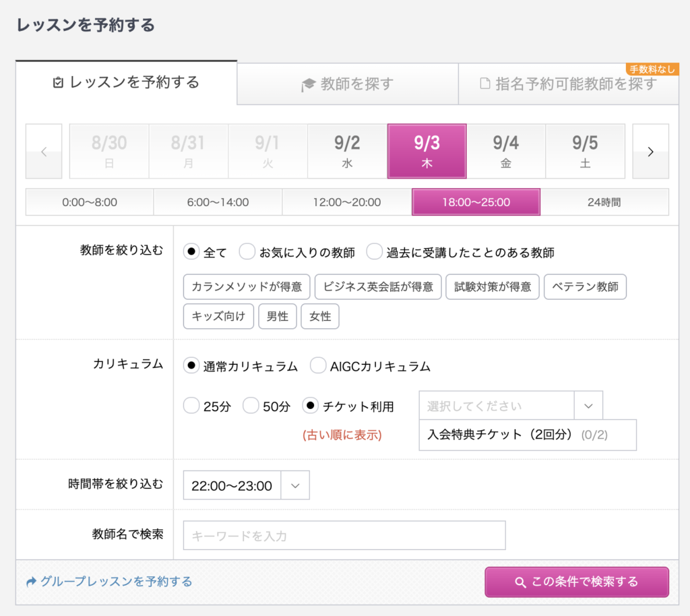Screen dimensions: 690x616
Task: Choose 12:00〜20:00 time band
Action: (x=347, y=202)
